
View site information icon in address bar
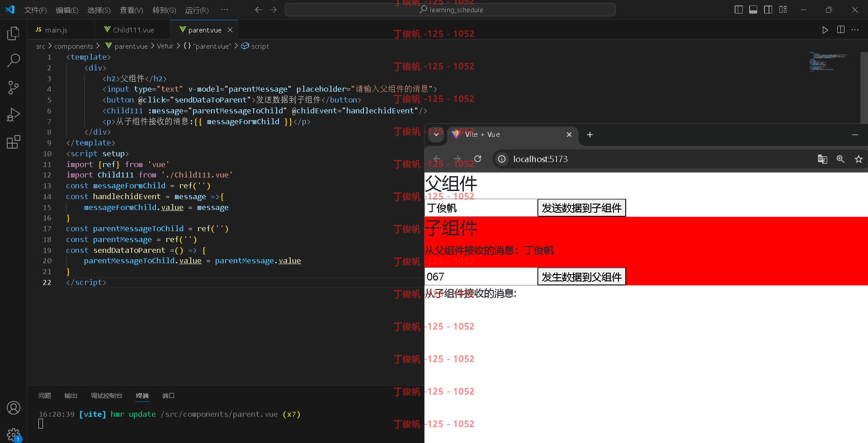click(x=502, y=159)
